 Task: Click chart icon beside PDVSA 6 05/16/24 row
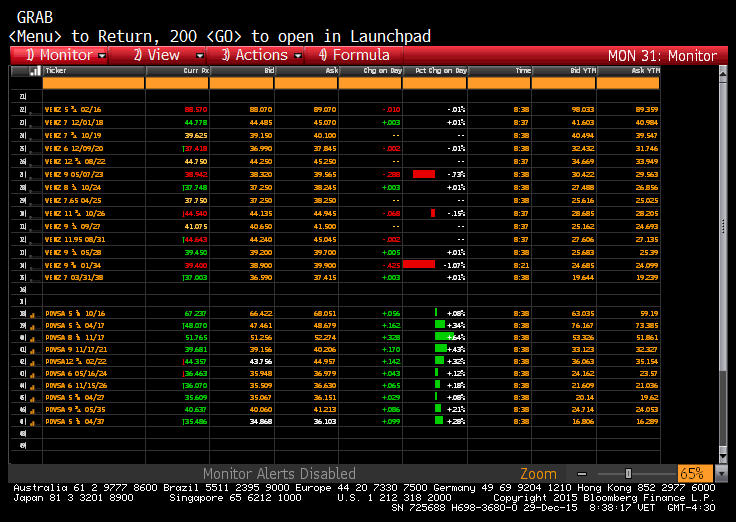tap(32, 375)
